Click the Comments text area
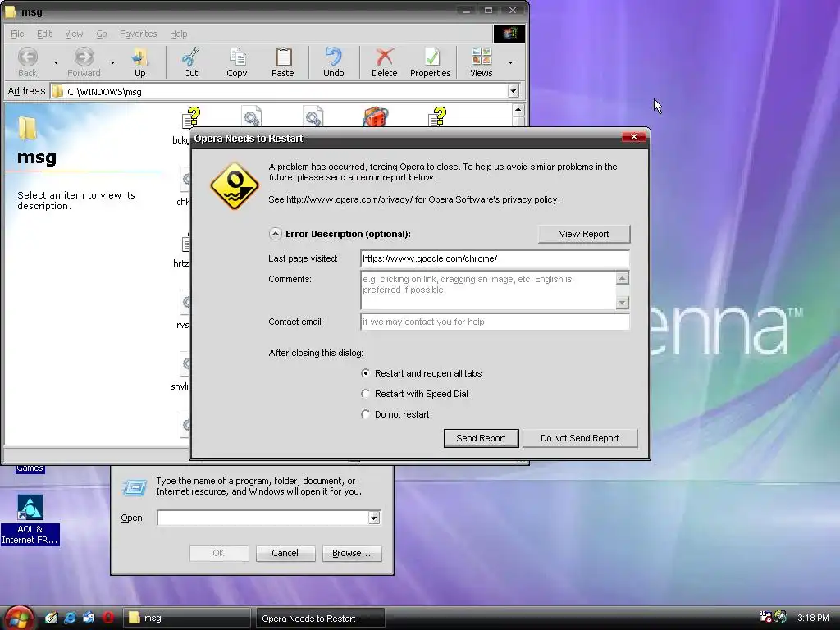 [489, 290]
